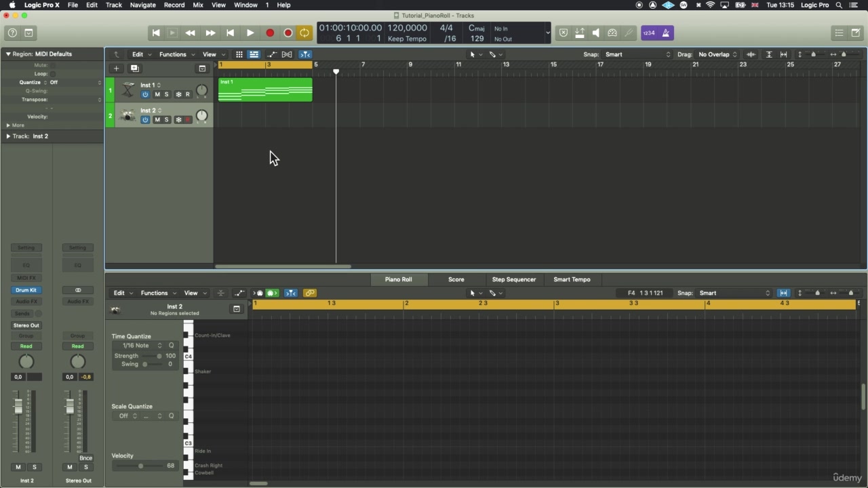
Task: Click the red Record button
Action: coord(270,33)
